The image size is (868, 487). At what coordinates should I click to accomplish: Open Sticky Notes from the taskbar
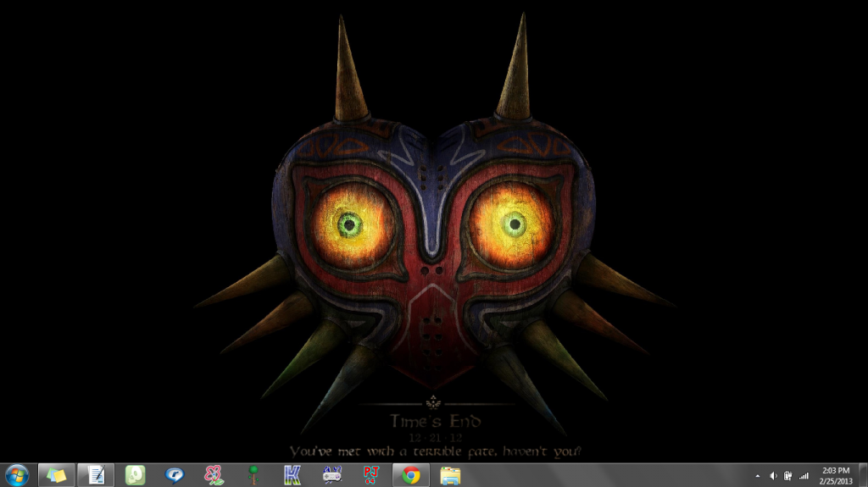[x=57, y=475]
